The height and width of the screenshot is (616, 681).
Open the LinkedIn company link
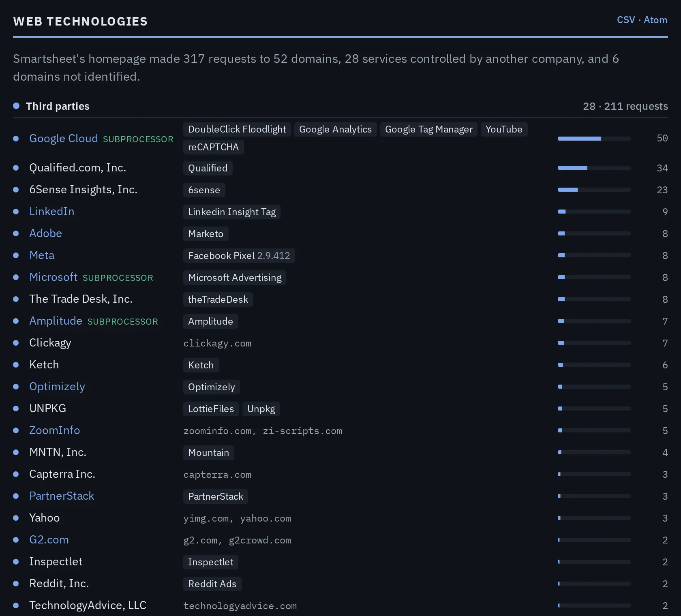[x=52, y=212]
